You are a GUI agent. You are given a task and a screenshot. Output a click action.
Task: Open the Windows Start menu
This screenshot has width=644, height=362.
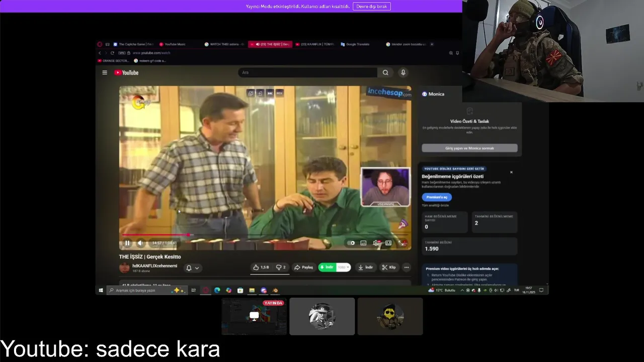pos(101,290)
